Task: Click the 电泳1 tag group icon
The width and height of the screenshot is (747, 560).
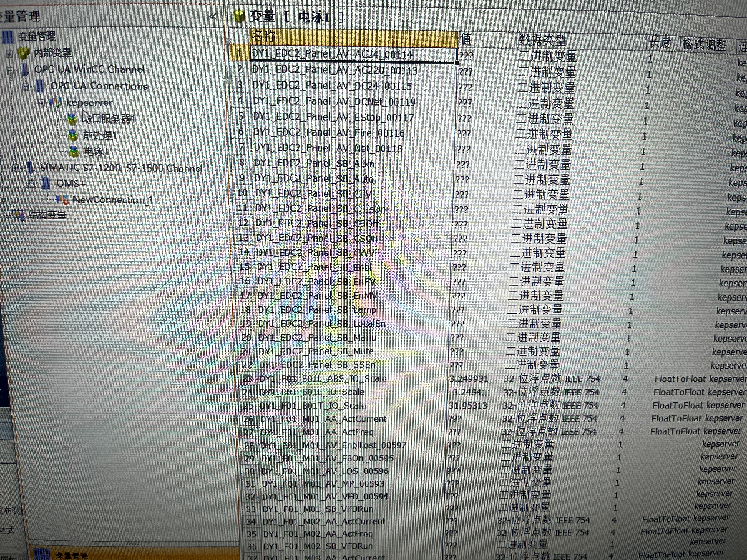Action: 74,151
